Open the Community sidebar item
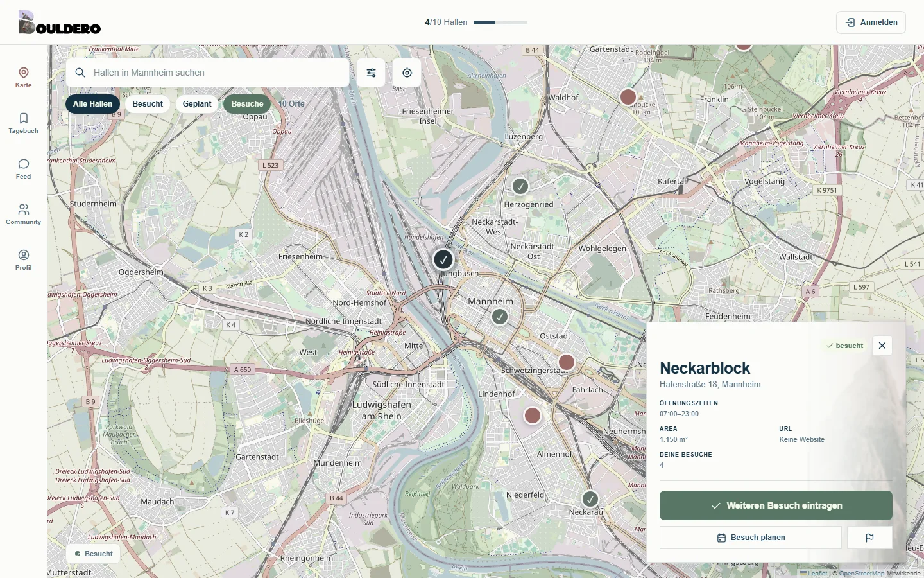924x578 pixels. [23, 214]
